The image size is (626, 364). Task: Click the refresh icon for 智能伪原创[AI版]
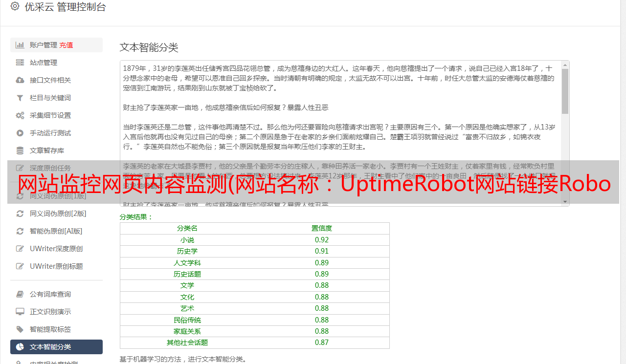[20, 231]
